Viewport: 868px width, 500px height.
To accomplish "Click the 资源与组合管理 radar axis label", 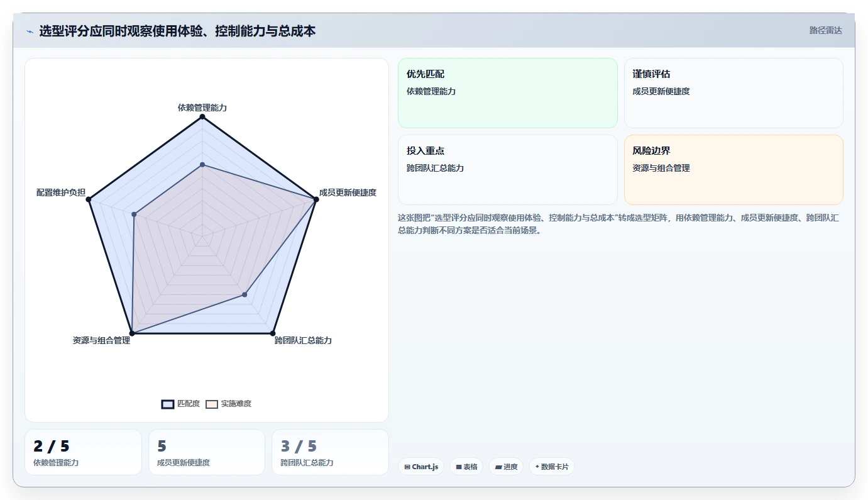I will 101,340.
